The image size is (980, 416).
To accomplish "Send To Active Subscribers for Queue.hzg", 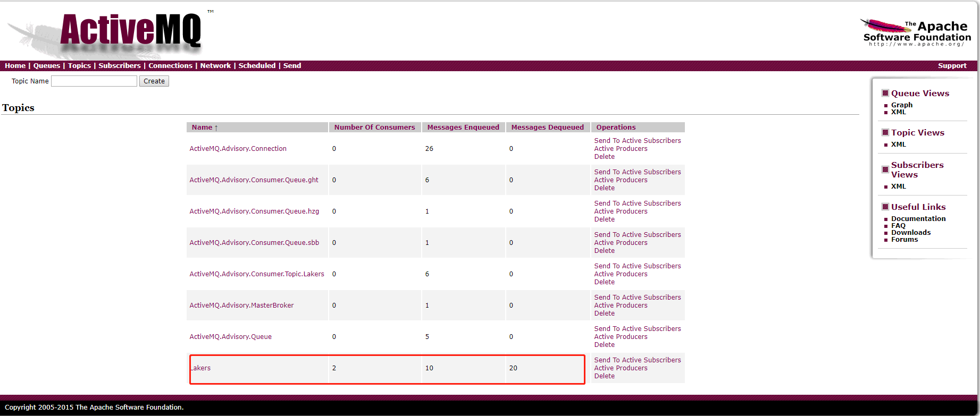I will pos(638,203).
